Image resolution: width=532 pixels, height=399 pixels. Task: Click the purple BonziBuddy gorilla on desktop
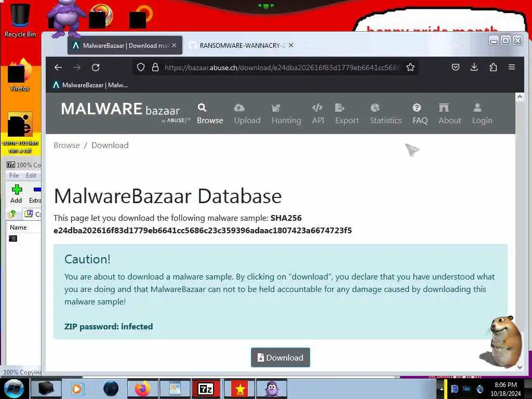(65, 19)
